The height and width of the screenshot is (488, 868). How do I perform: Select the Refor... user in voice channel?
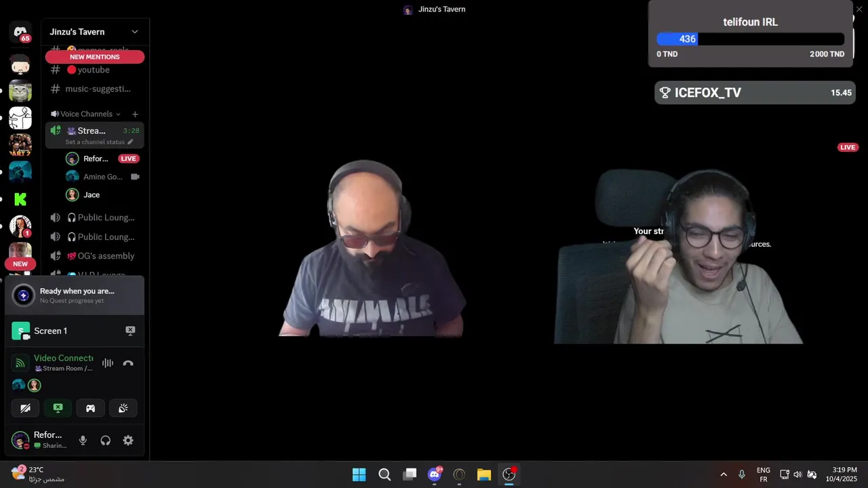click(95, 159)
